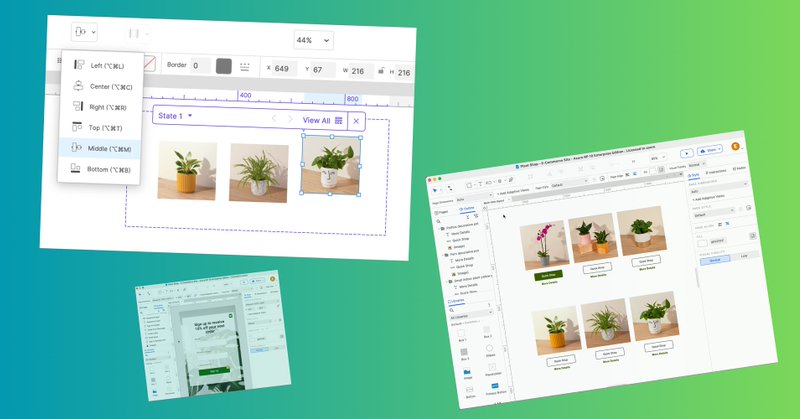Click the Share button in right window
Viewport: 800px width, 419px height.
pos(710,151)
